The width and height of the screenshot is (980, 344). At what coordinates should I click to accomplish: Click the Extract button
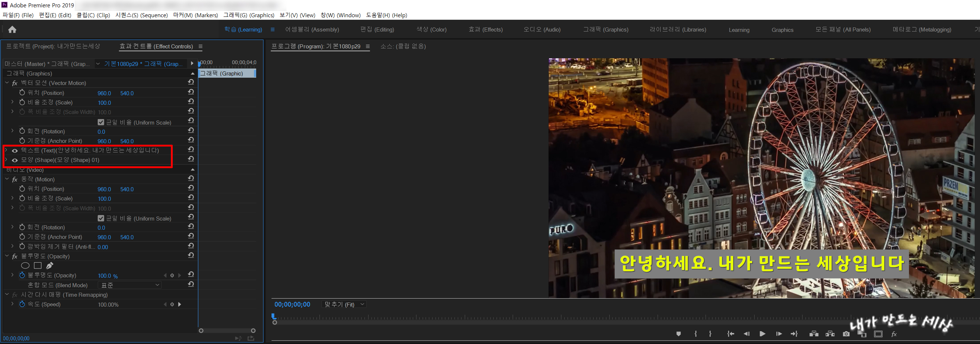click(x=830, y=334)
